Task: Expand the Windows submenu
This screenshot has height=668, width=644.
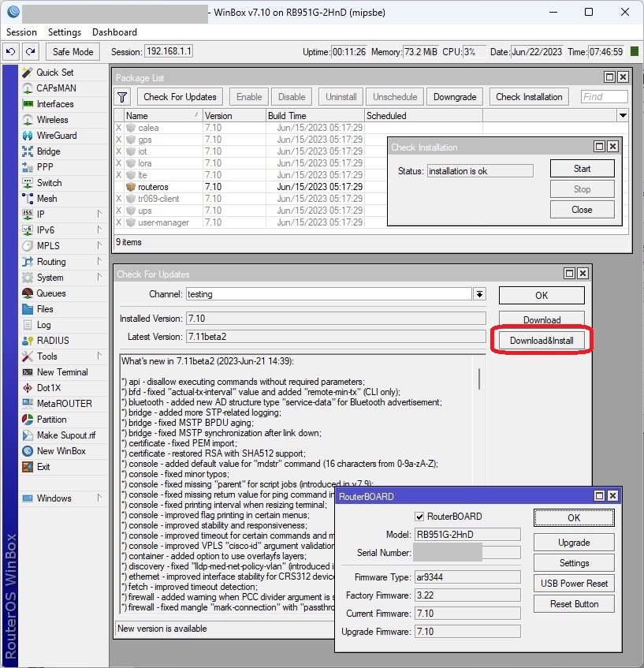Action: (x=99, y=498)
